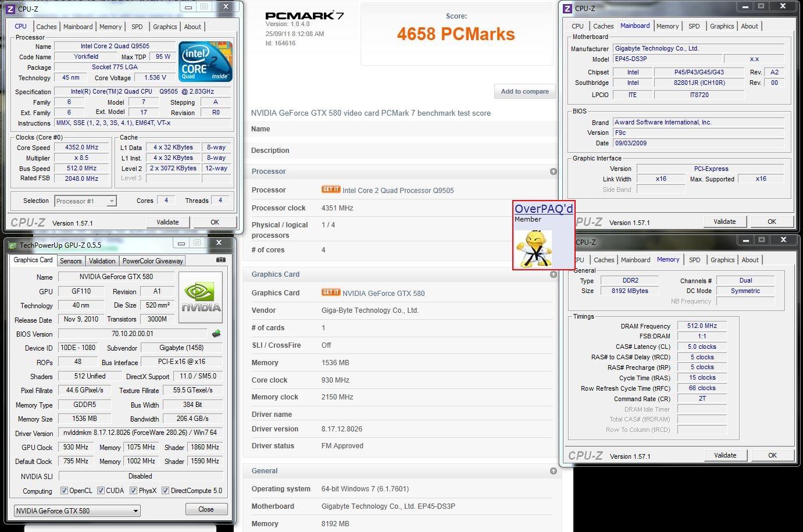Image resolution: width=803 pixels, height=532 pixels.
Task: Click the Intel Core 2 Quad logo
Action: [205, 61]
